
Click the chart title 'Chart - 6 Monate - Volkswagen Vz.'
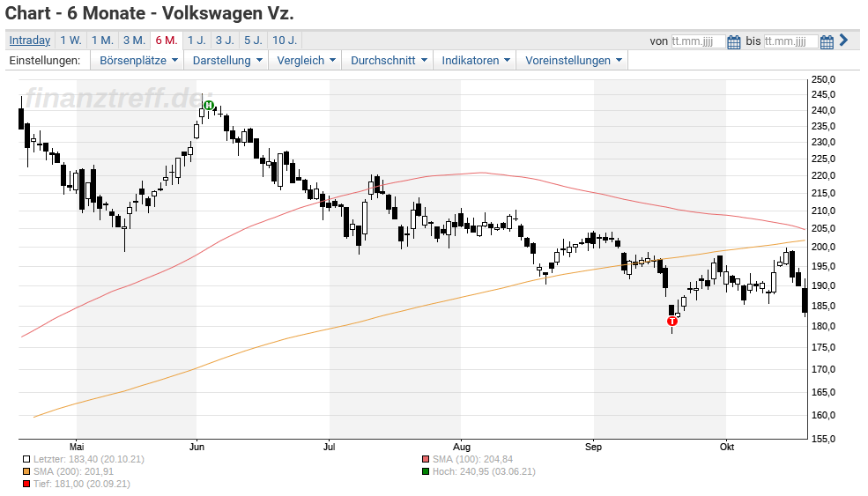(150, 13)
